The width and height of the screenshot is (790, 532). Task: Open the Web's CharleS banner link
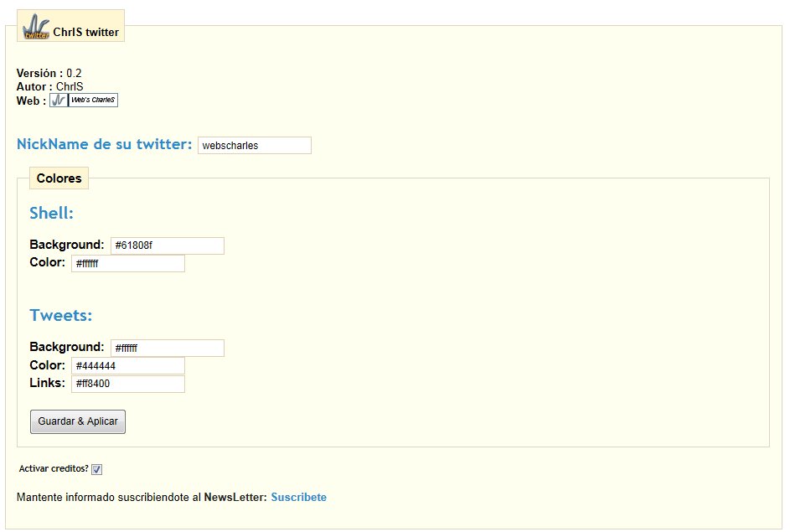coord(84,100)
